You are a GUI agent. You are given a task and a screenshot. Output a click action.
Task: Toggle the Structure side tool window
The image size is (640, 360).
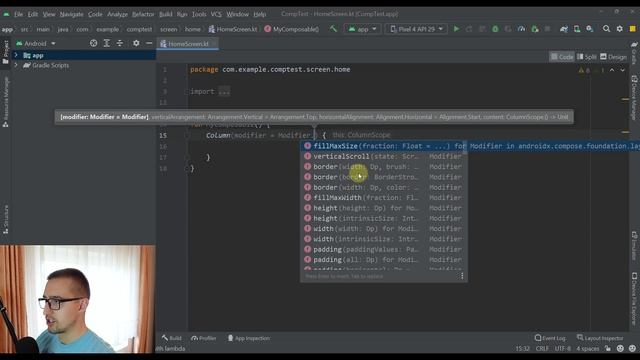pyautogui.click(x=5, y=219)
